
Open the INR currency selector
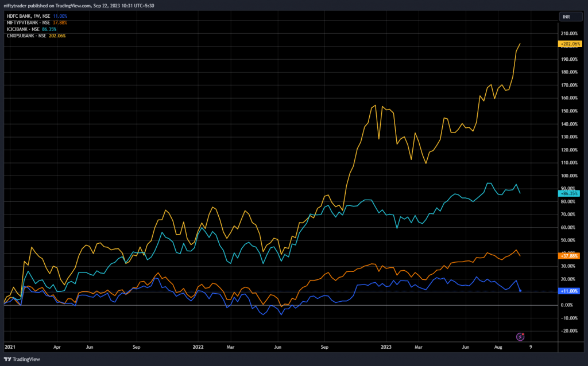tap(571, 17)
